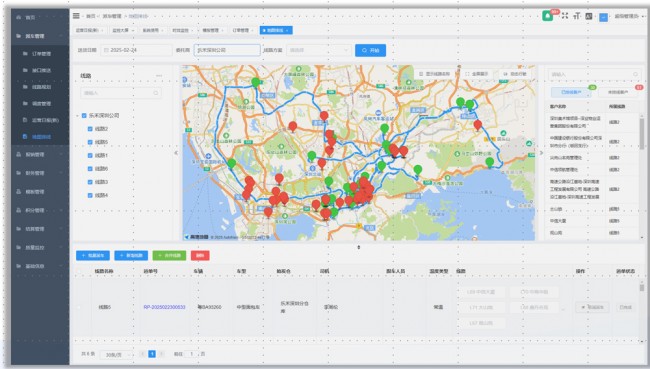The image size is (650, 369).
Task: Toggle the 乐禾深圳公司 parent checkbox
Action: [x=84, y=116]
